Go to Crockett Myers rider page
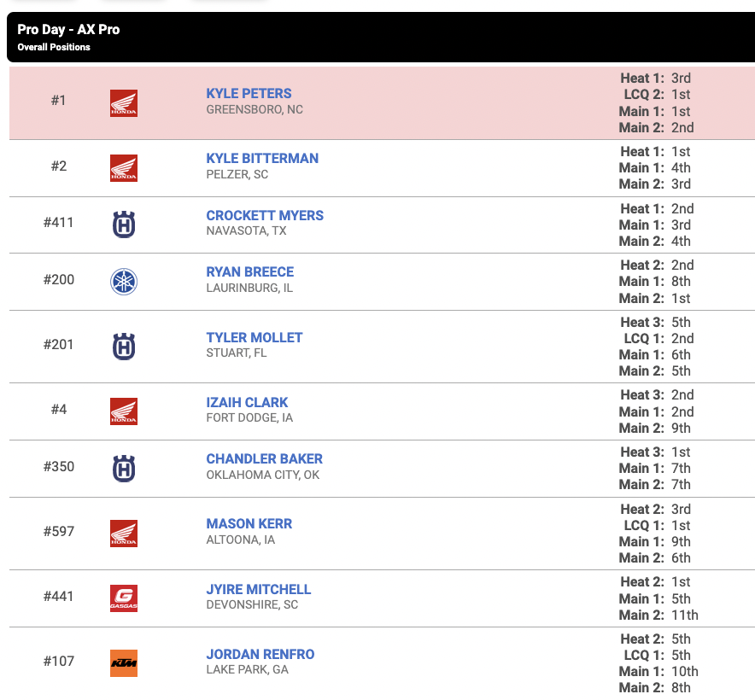The width and height of the screenshot is (755, 700). [x=265, y=215]
